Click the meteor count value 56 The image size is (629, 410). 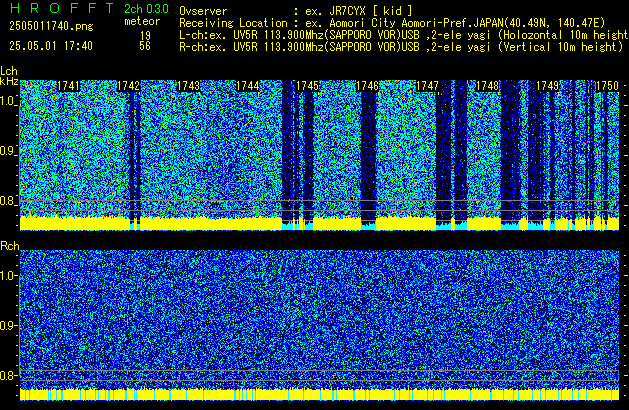145,46
